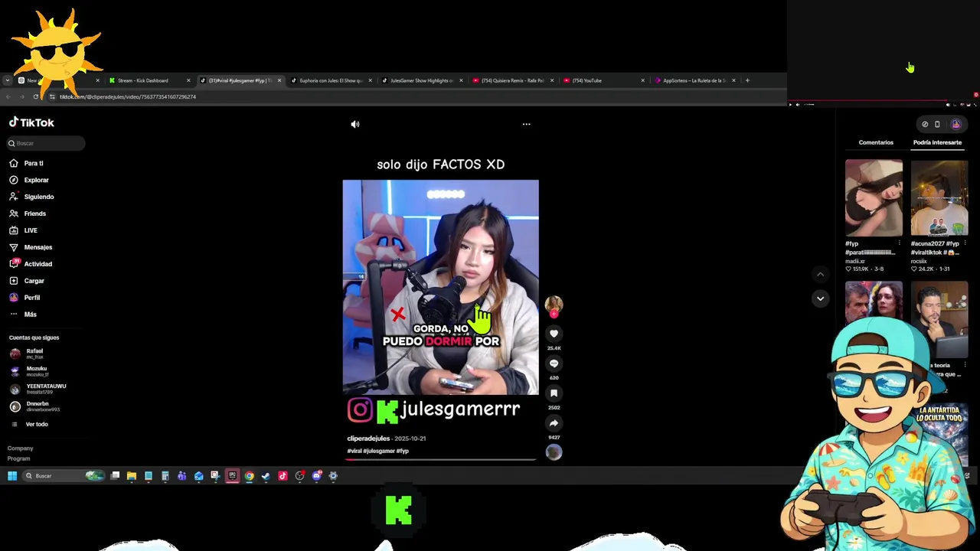Open options for the rocsiix video
The image size is (980, 551).
coord(965,243)
